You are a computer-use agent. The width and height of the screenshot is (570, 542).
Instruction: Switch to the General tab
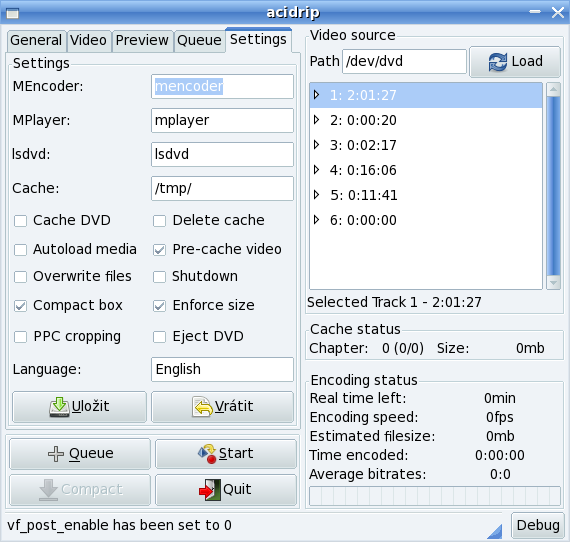point(36,41)
